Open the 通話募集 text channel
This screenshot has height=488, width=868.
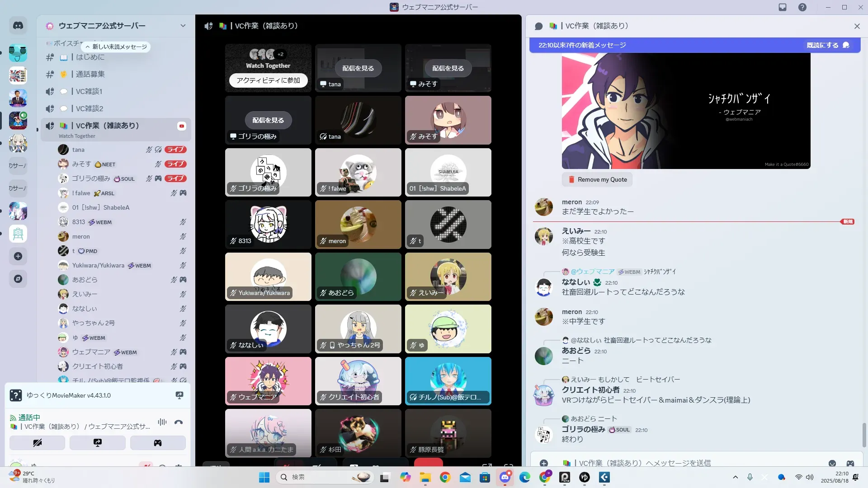pyautogui.click(x=90, y=74)
